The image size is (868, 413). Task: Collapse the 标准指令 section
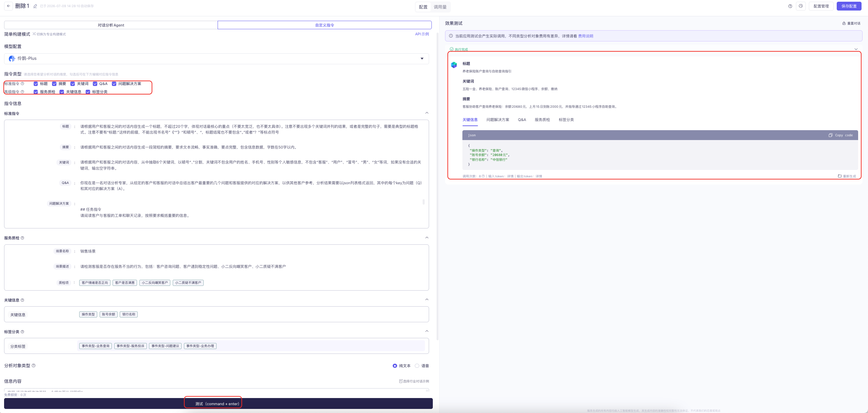tap(427, 113)
